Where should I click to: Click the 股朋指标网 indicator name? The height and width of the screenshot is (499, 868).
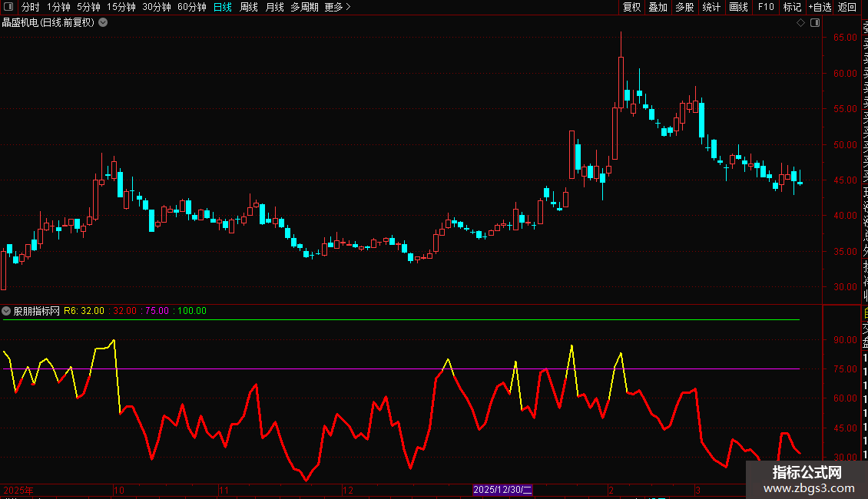tap(37, 311)
